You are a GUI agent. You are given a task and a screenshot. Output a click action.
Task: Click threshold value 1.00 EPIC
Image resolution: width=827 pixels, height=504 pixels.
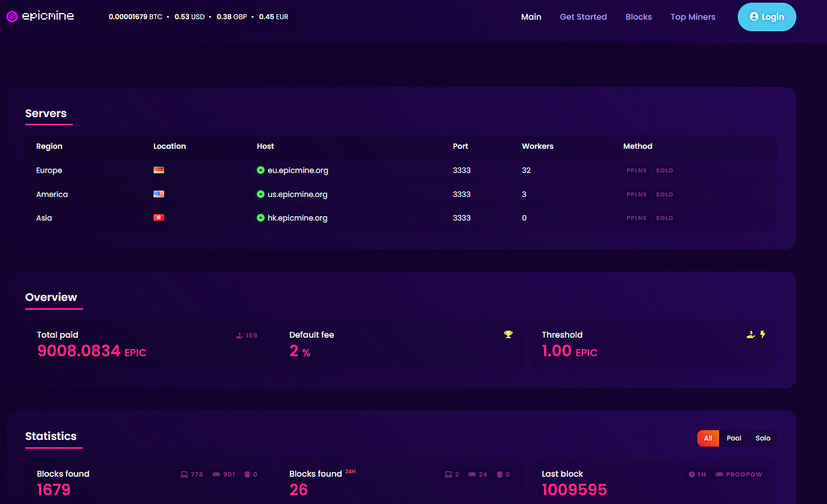(x=570, y=351)
